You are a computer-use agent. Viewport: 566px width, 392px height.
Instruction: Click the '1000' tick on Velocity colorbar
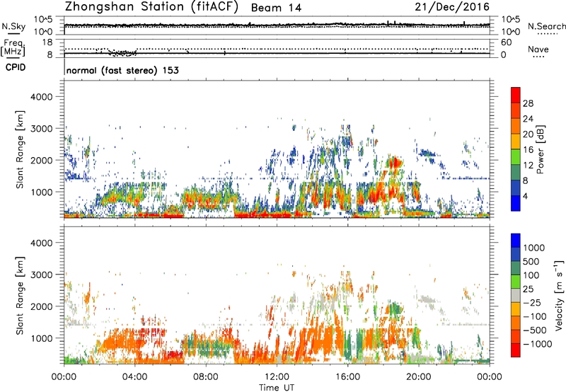534,248
